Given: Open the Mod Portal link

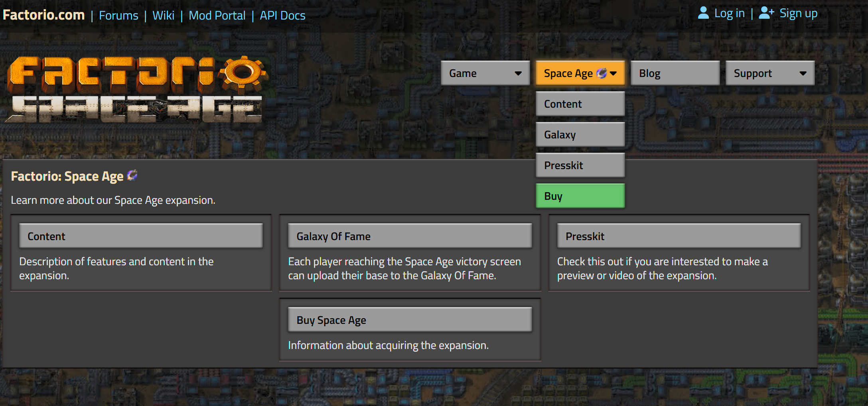Looking at the screenshot, I should coord(217,16).
